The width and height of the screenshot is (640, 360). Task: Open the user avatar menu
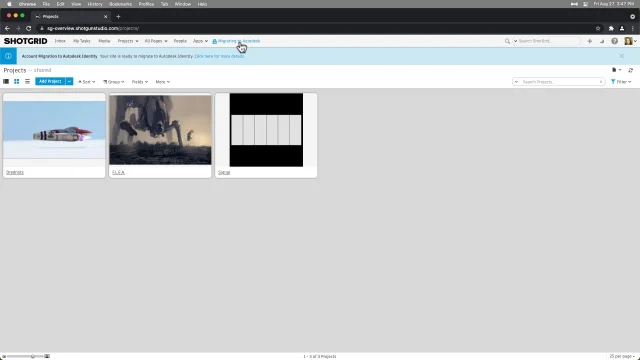coord(630,41)
